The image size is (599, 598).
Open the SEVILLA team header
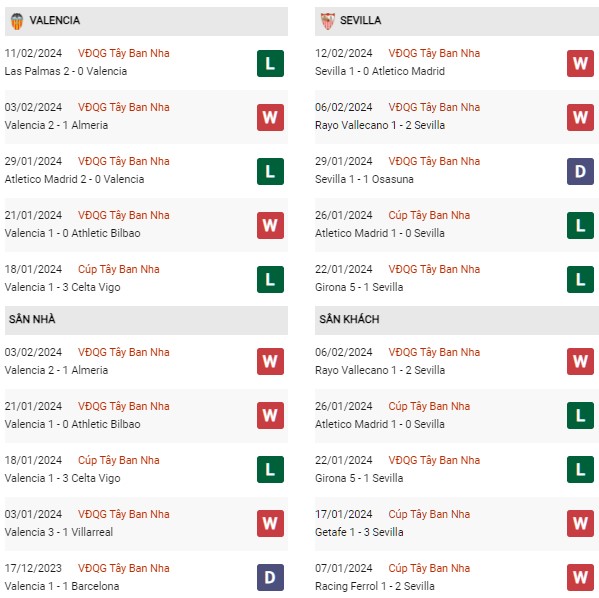tap(457, 21)
